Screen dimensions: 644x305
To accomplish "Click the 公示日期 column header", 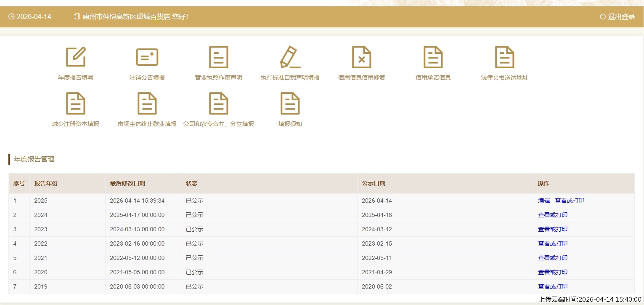I will pyautogui.click(x=374, y=183).
